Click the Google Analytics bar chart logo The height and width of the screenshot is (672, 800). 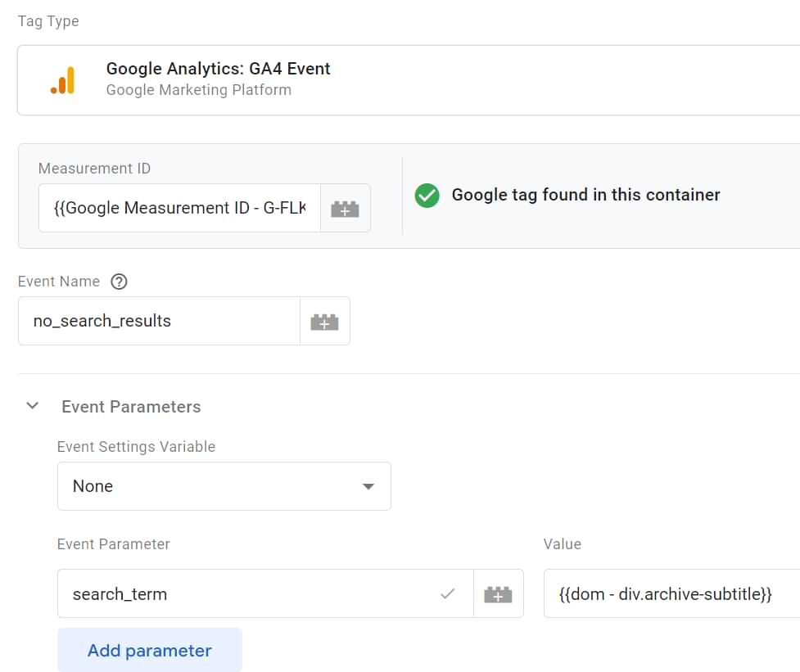pyautogui.click(x=63, y=80)
